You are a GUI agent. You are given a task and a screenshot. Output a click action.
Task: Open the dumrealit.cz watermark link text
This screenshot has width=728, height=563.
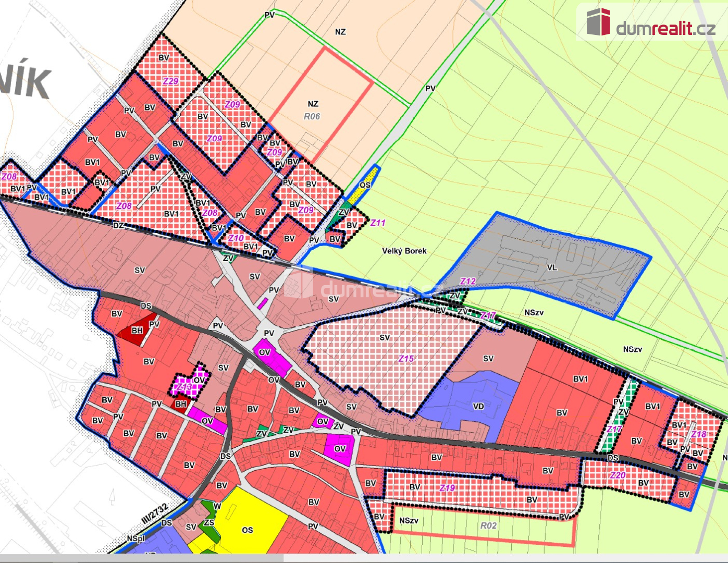[x=665, y=28]
